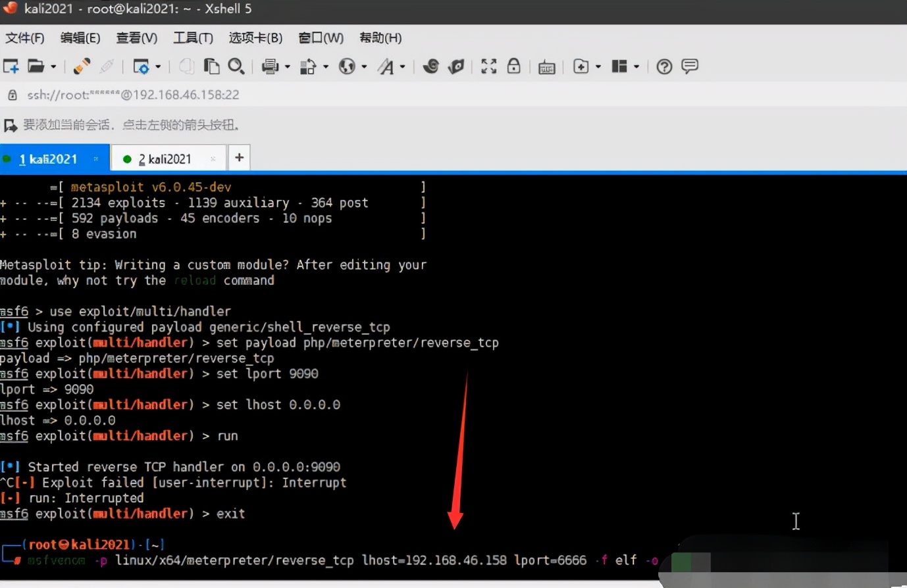
Task: Click the pane layout toolbar icon
Action: click(619, 66)
